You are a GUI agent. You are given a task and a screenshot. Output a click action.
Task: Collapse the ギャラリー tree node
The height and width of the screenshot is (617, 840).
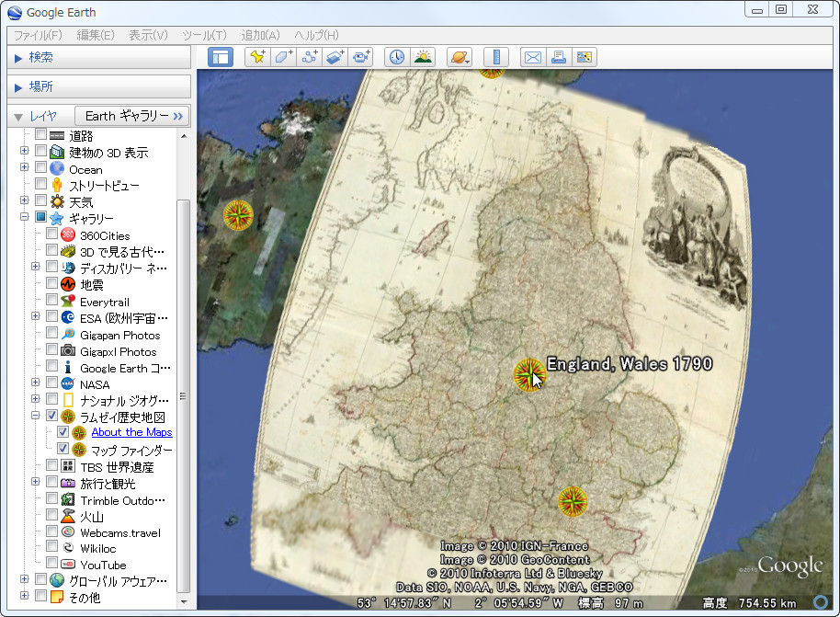pos(25,218)
